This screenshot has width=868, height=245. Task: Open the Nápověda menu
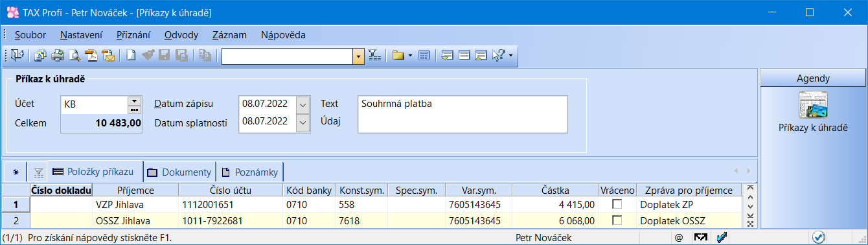click(x=283, y=35)
